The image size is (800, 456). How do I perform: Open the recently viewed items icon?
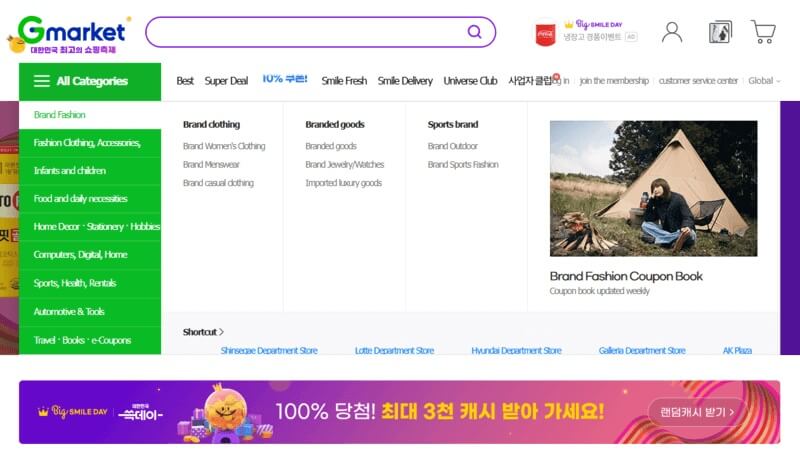(720, 32)
